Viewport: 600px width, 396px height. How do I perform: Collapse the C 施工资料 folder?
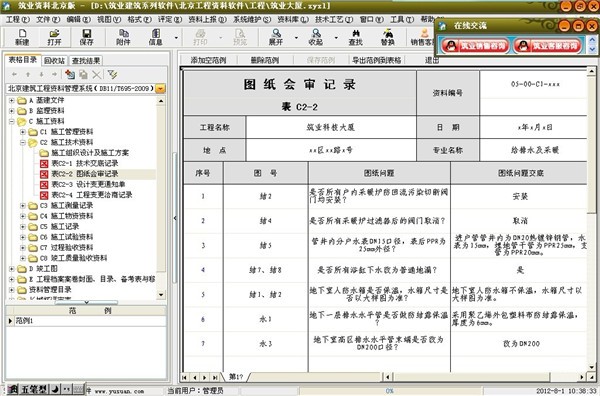[x=11, y=122]
